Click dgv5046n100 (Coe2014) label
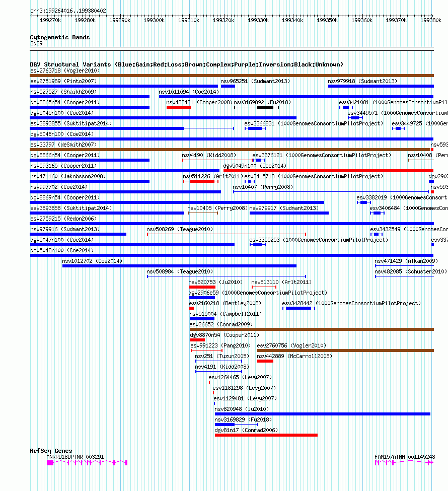Image resolution: width=448 pixels, height=491 pixels. pyautogui.click(x=62, y=134)
